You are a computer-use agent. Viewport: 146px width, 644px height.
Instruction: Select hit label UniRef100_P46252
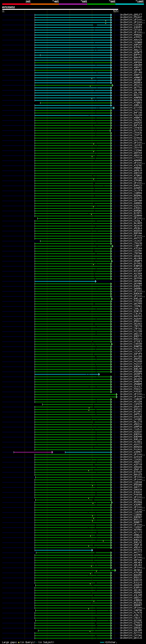131,120
